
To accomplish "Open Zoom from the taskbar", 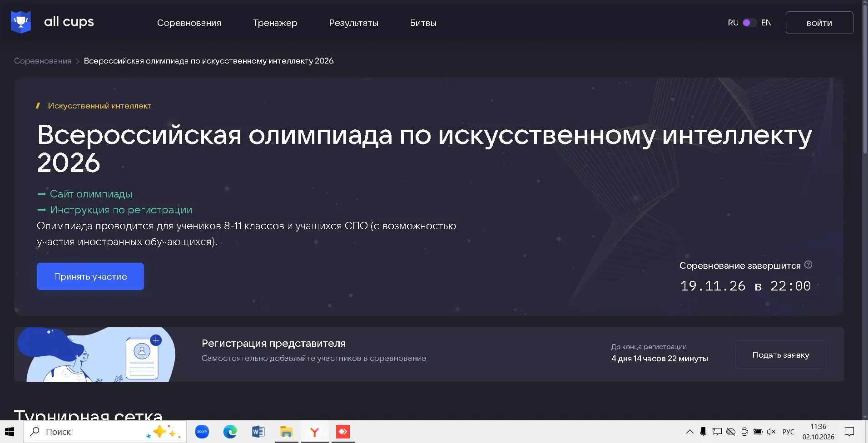I will click(202, 432).
